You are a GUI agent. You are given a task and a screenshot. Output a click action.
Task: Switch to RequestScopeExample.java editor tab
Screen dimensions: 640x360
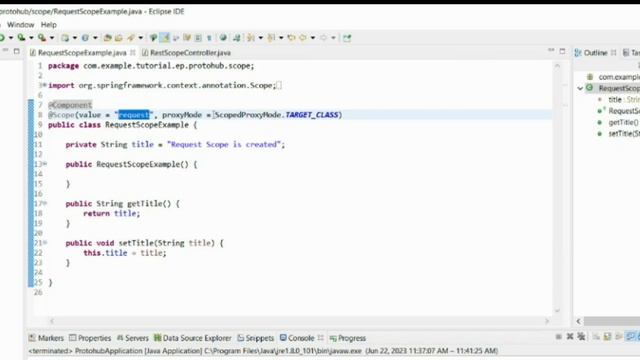click(x=82, y=53)
